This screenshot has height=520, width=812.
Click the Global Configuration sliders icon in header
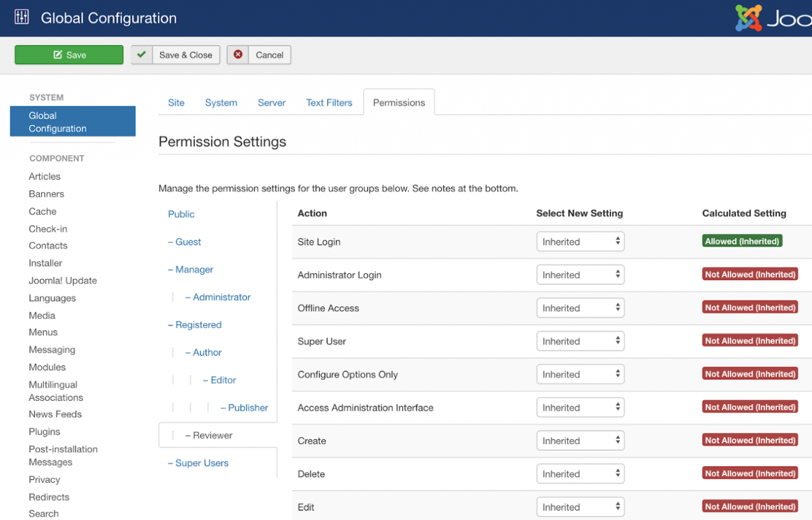pos(22,17)
